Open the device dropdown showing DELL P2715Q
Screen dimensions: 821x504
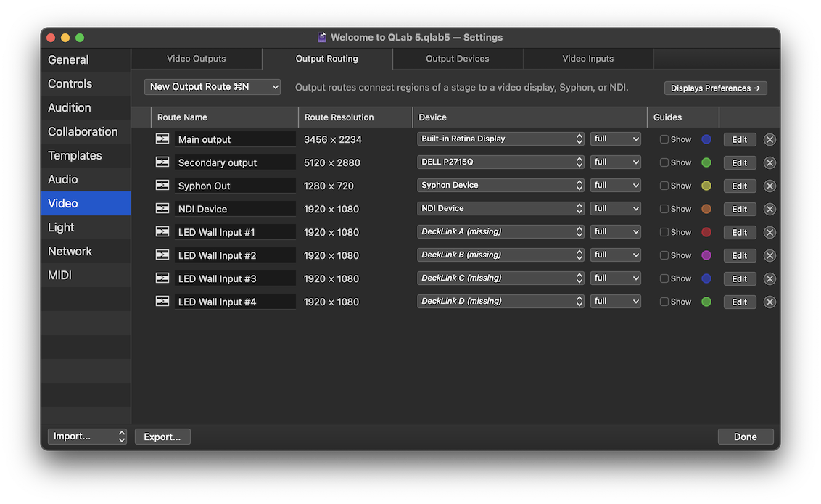pos(500,162)
